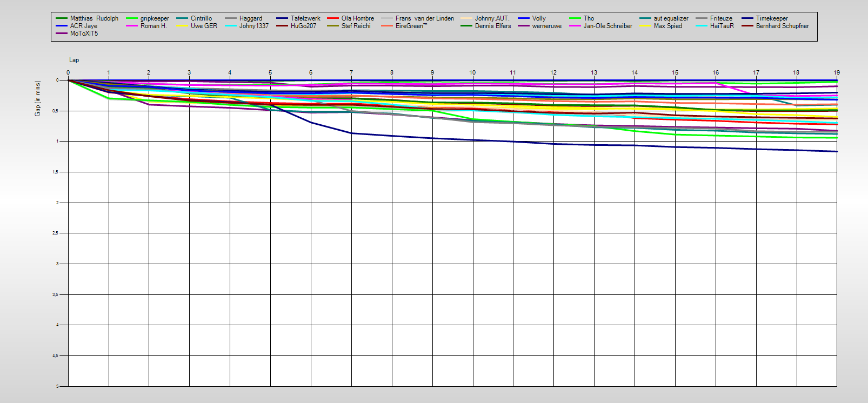Select the Friteuze legend label

coord(721,18)
